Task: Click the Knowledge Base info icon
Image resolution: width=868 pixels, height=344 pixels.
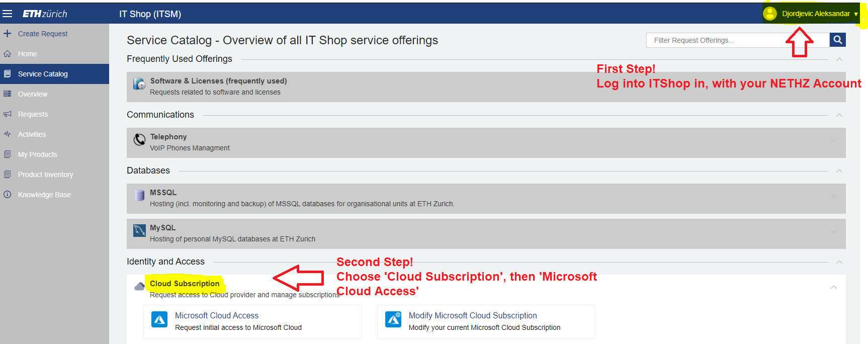Action: [x=7, y=195]
